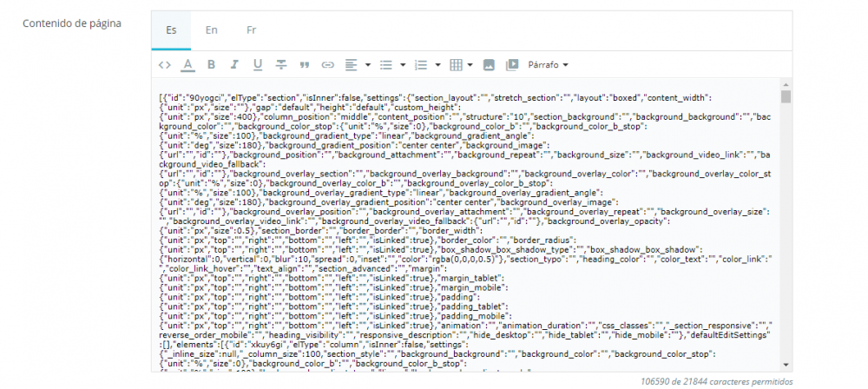Click the "Contenido de página" label
Screen dimensions: 868x389
tap(72, 23)
